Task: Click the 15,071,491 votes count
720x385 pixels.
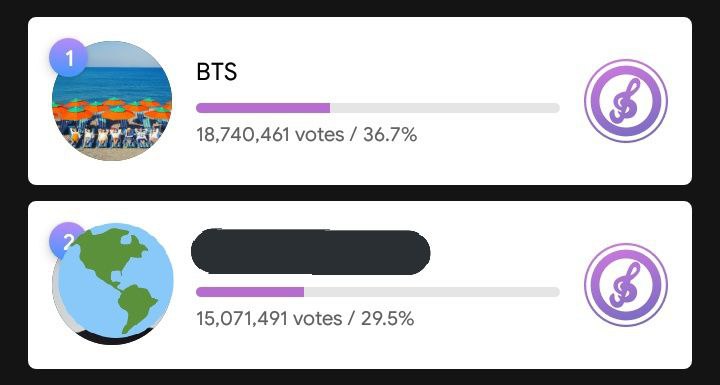Action: tap(269, 318)
